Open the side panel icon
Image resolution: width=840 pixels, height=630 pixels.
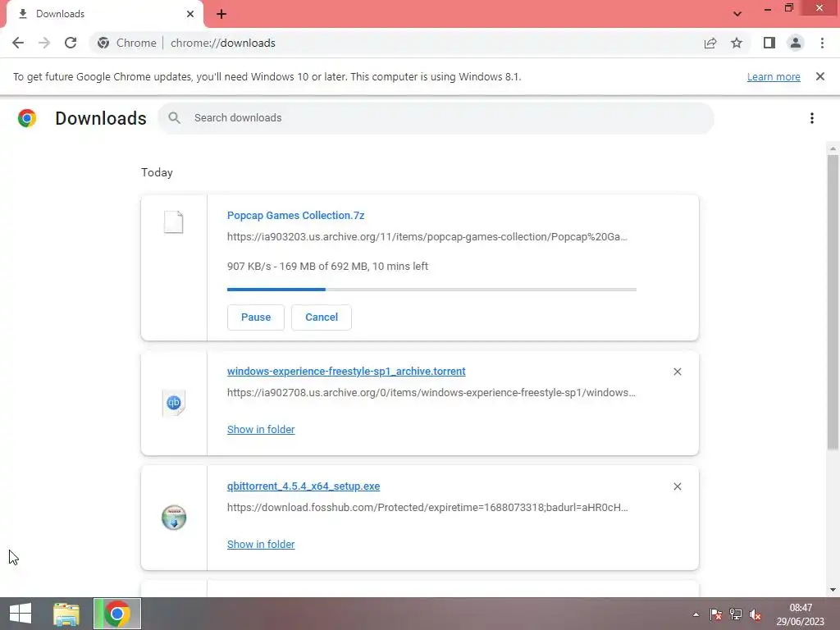click(x=769, y=43)
